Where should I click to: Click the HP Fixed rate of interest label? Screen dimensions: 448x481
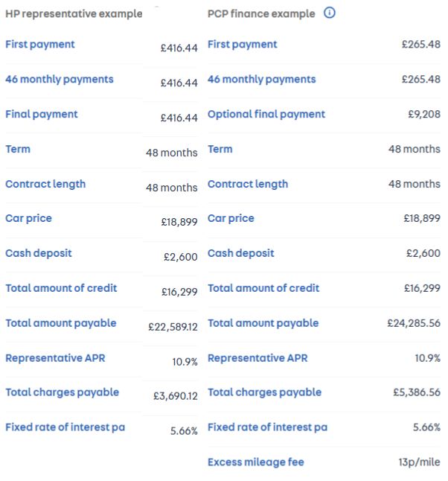tap(65, 427)
